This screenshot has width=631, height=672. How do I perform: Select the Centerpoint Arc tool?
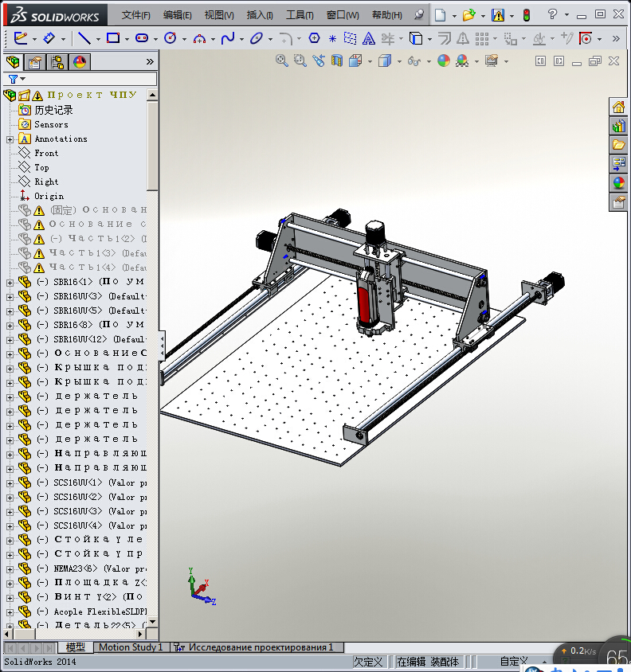(199, 39)
